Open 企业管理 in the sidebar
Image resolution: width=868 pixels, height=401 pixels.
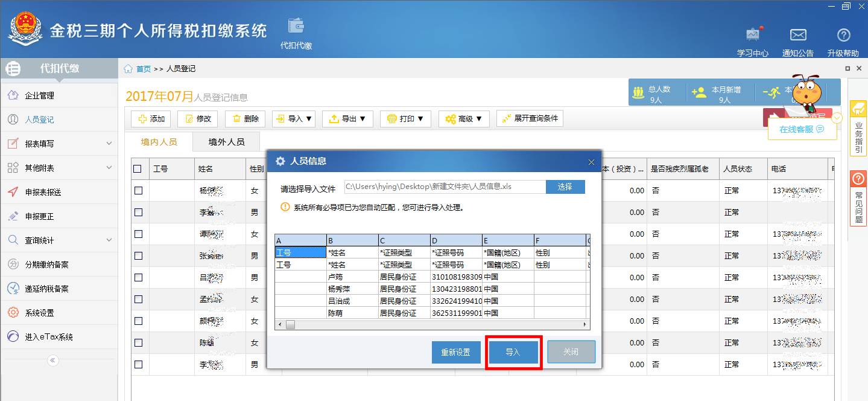click(x=39, y=95)
